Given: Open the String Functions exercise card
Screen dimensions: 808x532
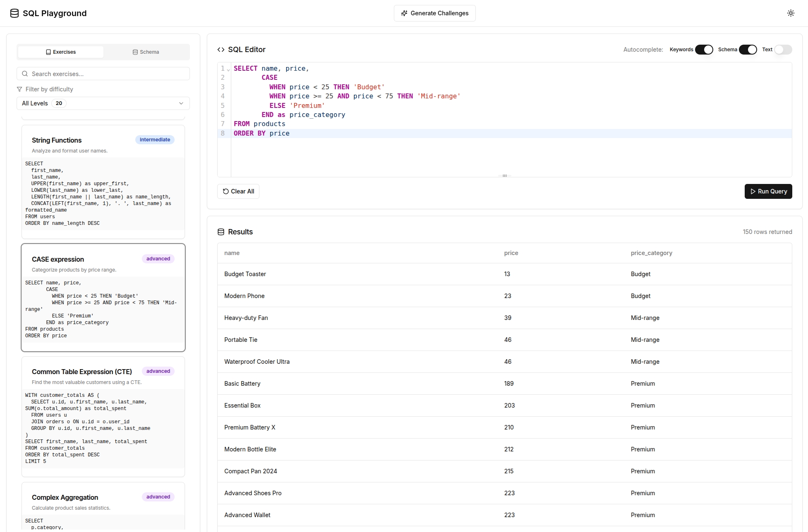Looking at the screenshot, I should click(103, 182).
